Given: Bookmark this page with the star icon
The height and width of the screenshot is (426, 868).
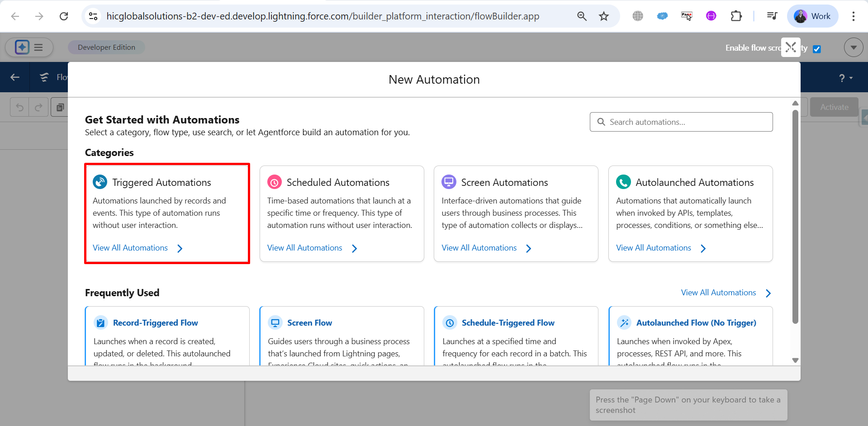Looking at the screenshot, I should tap(604, 16).
